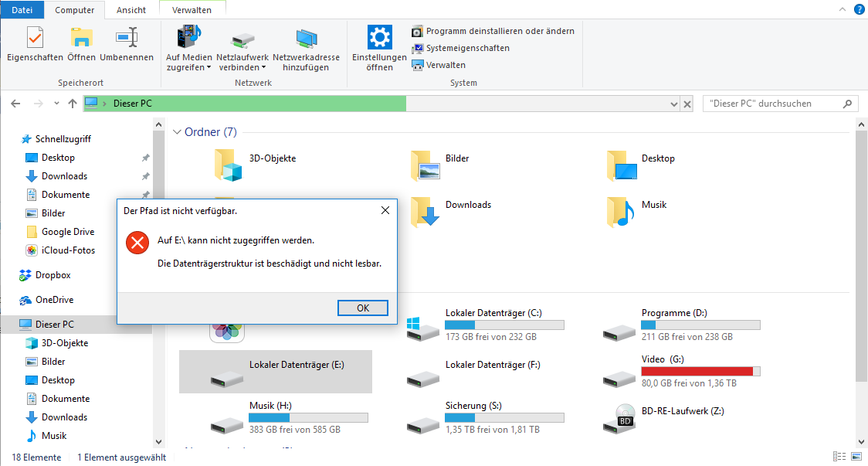Image resolution: width=868 pixels, height=466 pixels.
Task: Open the address bar history dropdown
Action: (673, 104)
